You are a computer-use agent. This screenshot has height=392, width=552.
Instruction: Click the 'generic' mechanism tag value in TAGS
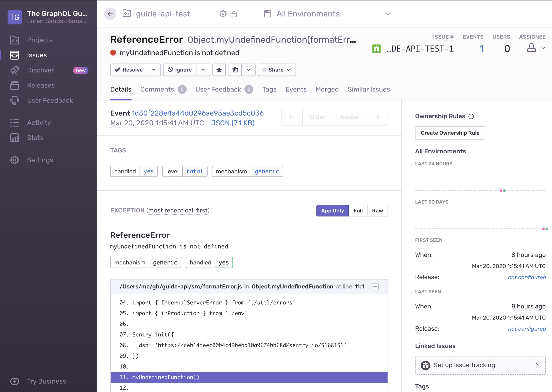pyautogui.click(x=267, y=171)
